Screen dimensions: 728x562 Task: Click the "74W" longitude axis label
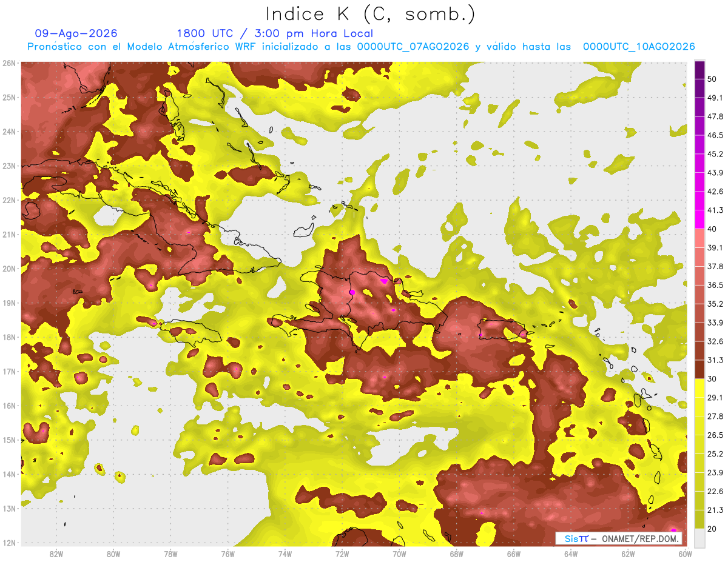[x=285, y=554]
